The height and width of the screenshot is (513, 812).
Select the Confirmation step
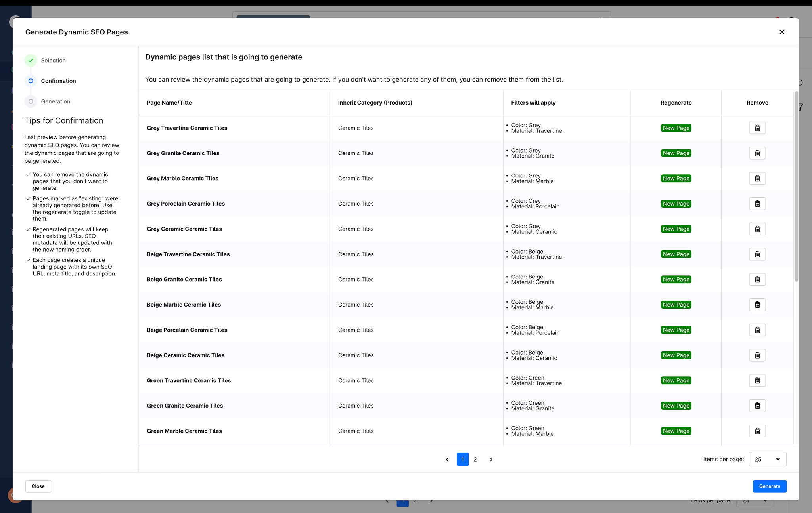[x=50, y=81]
